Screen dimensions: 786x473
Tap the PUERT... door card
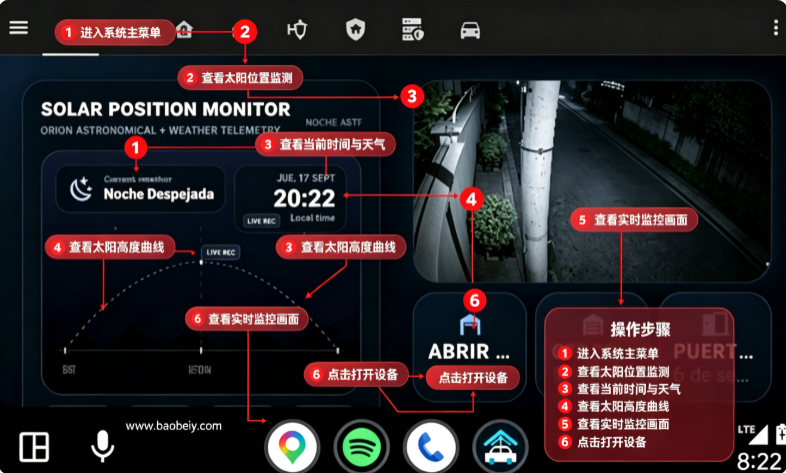[714, 347]
